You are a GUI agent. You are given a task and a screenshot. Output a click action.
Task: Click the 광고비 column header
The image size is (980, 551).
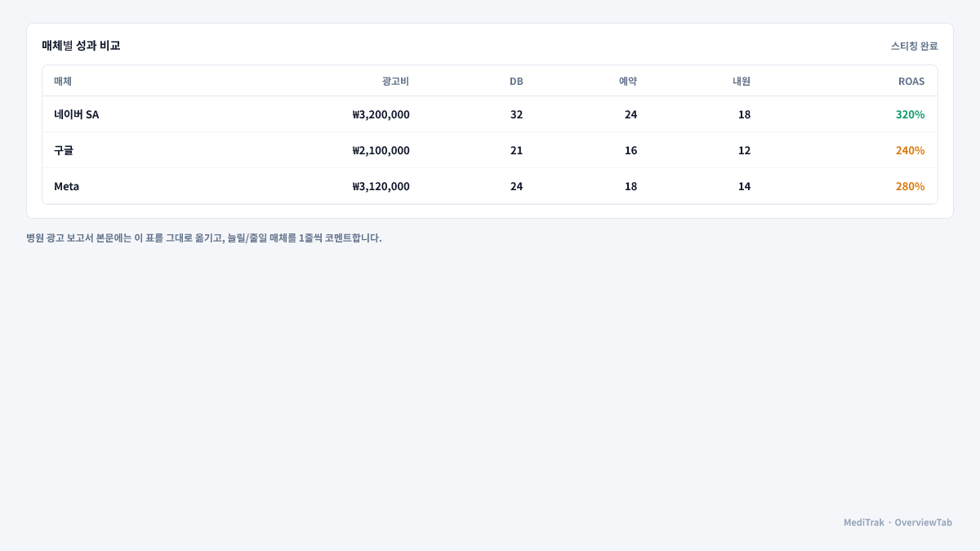point(395,81)
